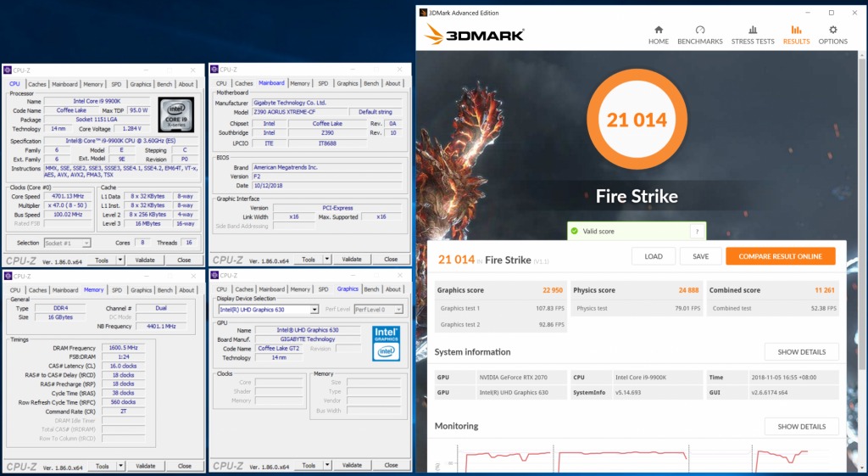The height and width of the screenshot is (476, 868).
Task: Click CPU-Z app icon in Memory window title
Action: pos(8,276)
